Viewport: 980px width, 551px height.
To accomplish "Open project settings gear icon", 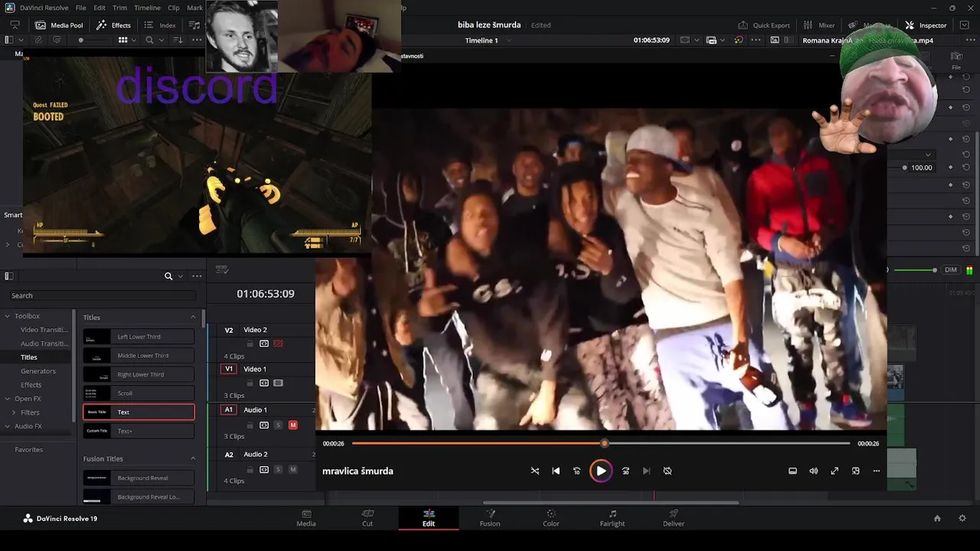I will coord(962,518).
